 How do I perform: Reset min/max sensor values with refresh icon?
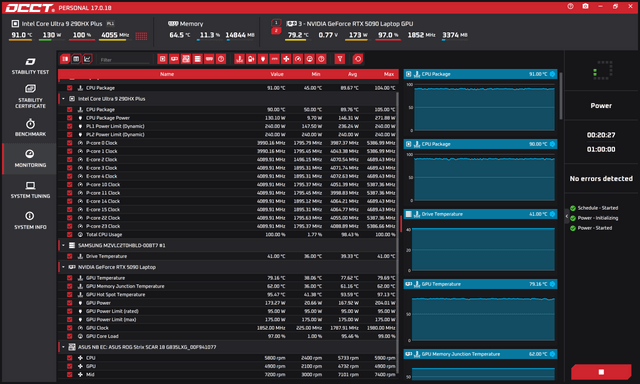click(358, 59)
